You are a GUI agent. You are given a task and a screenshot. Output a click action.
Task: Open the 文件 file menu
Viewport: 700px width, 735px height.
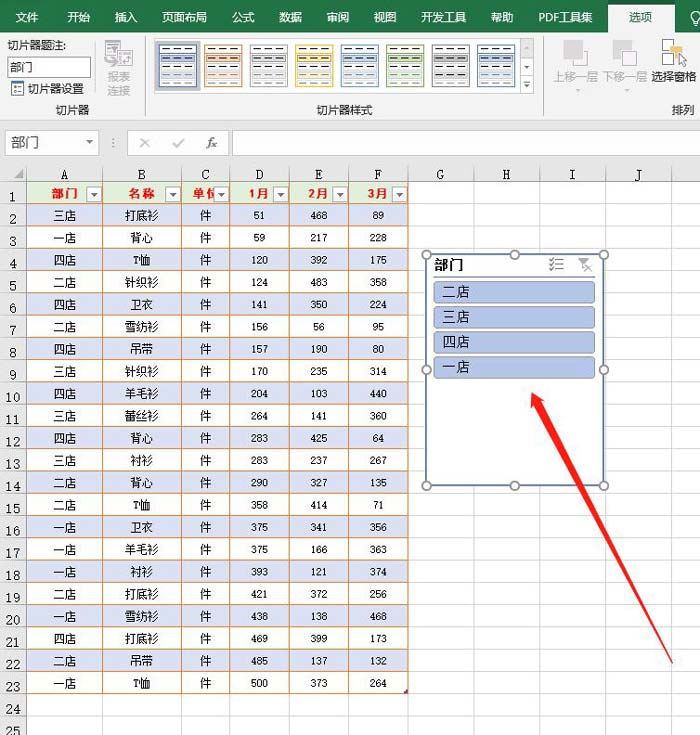[x=27, y=17]
